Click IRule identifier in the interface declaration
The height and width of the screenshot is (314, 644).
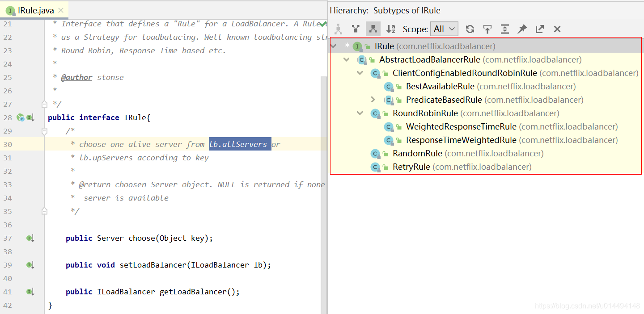click(135, 117)
